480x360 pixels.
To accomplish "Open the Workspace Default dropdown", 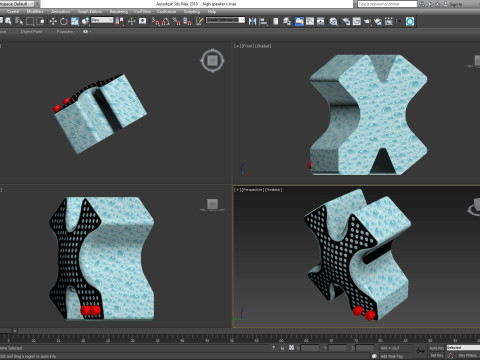I will pyautogui.click(x=17, y=4).
